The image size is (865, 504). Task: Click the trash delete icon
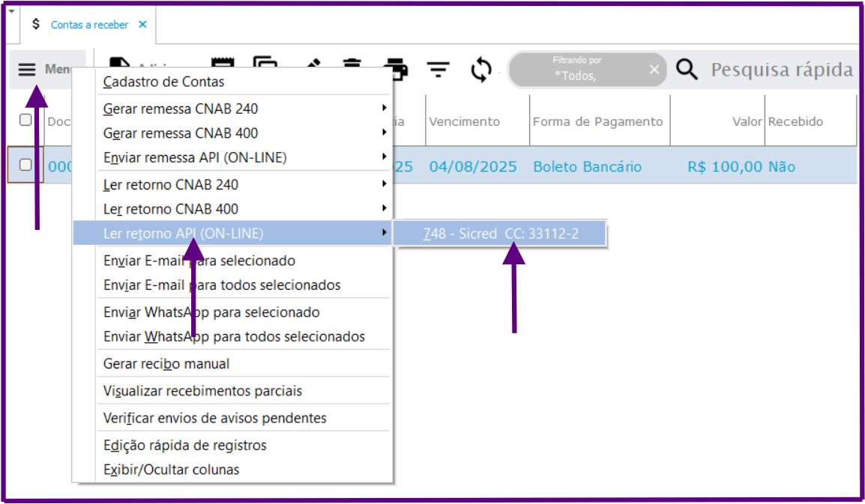tap(352, 66)
